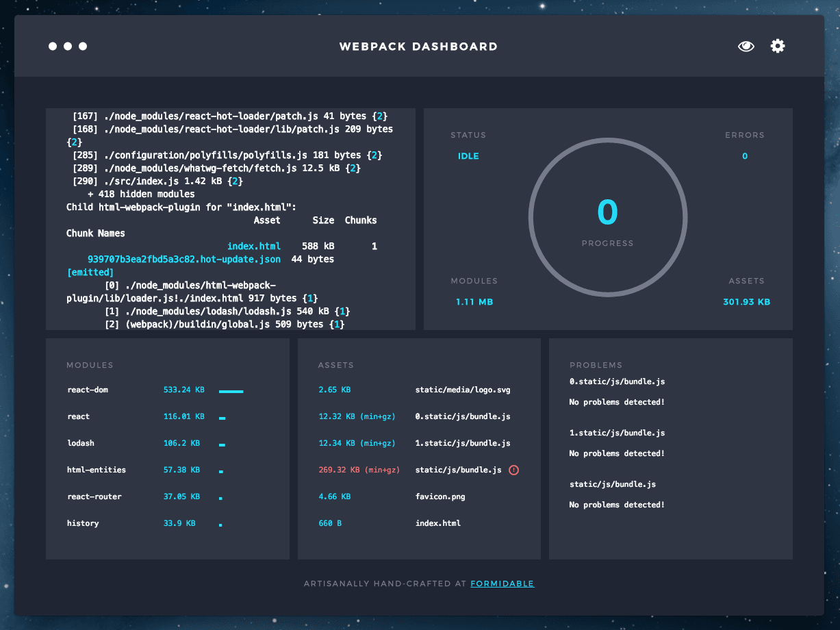Click index.html link in log output
840x630 pixels.
point(254,246)
